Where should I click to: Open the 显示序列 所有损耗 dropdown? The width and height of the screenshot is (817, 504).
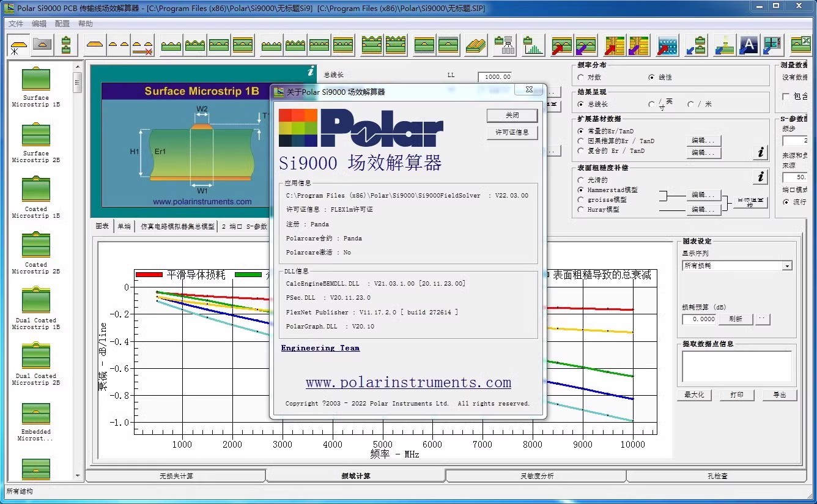pyautogui.click(x=738, y=265)
